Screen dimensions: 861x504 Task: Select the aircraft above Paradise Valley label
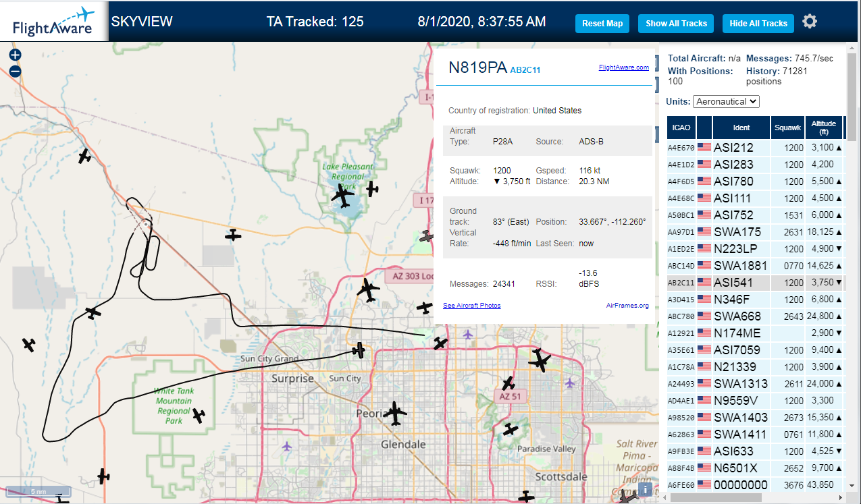click(x=511, y=429)
